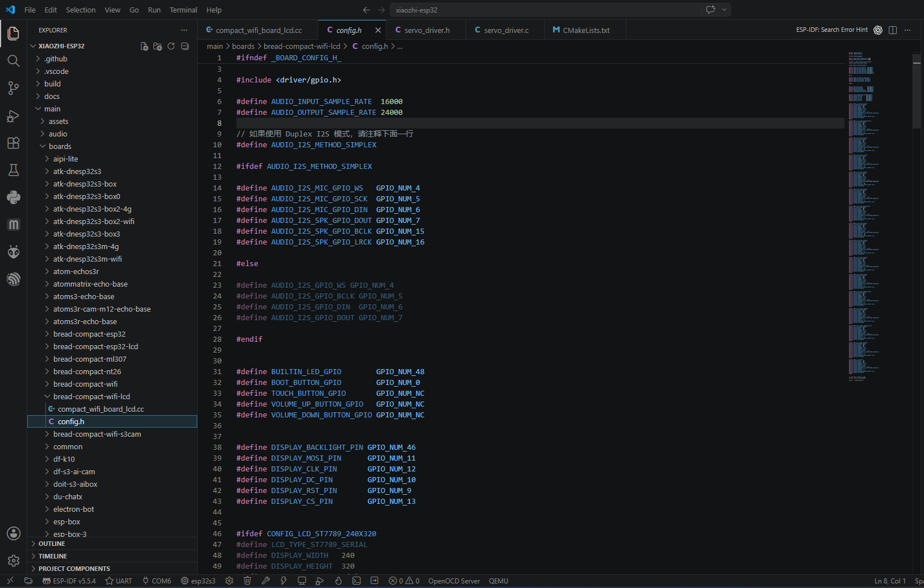Viewport: 924px width, 588px height.
Task: Collapse the bread-compact-wifi-lcd folder
Action: (91, 396)
